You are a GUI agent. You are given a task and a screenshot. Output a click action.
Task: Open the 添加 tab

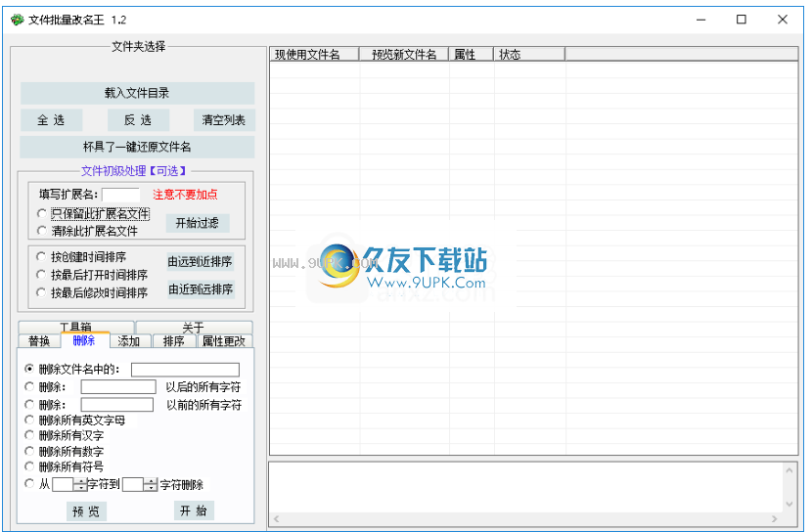tap(129, 341)
